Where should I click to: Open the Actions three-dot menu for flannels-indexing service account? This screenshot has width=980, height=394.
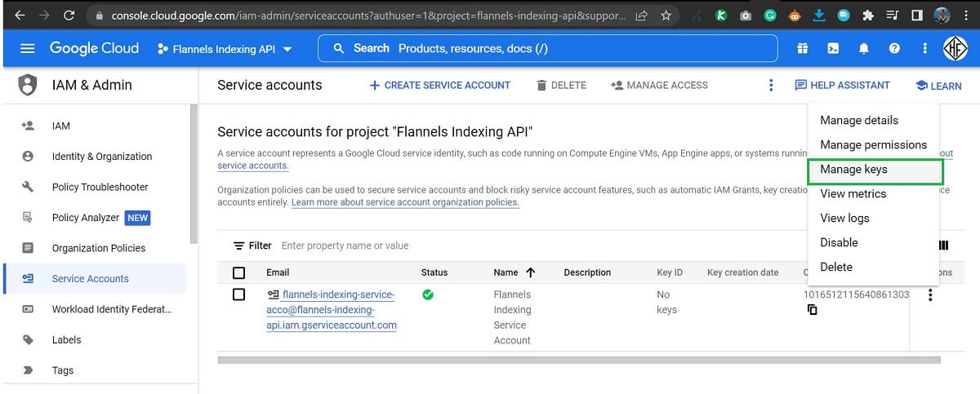[930, 295]
